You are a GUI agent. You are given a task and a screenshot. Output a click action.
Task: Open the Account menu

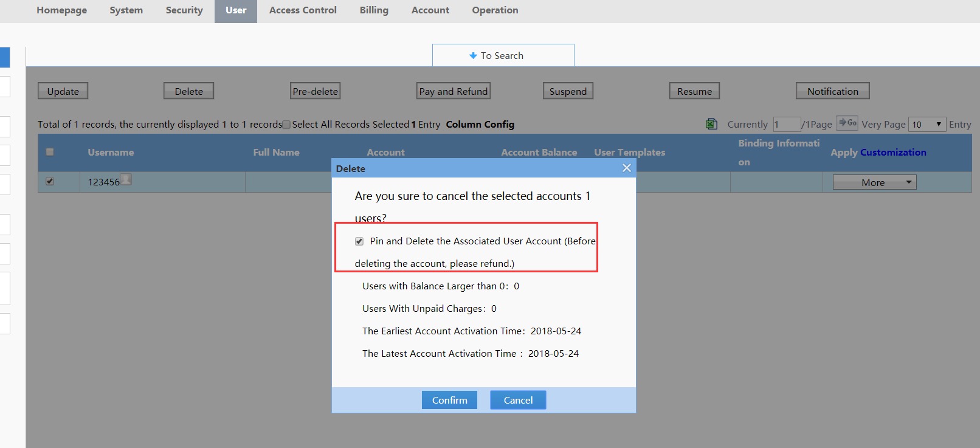coord(430,10)
